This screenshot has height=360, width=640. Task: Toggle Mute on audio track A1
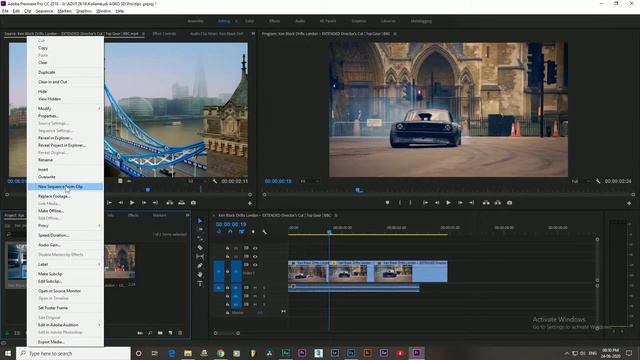[x=255, y=288]
